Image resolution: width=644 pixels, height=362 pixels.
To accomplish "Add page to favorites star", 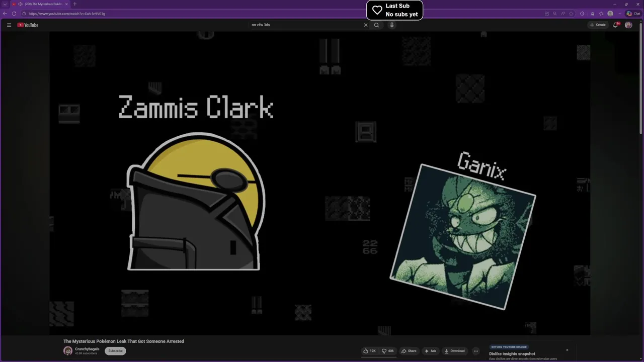I will [571, 14].
